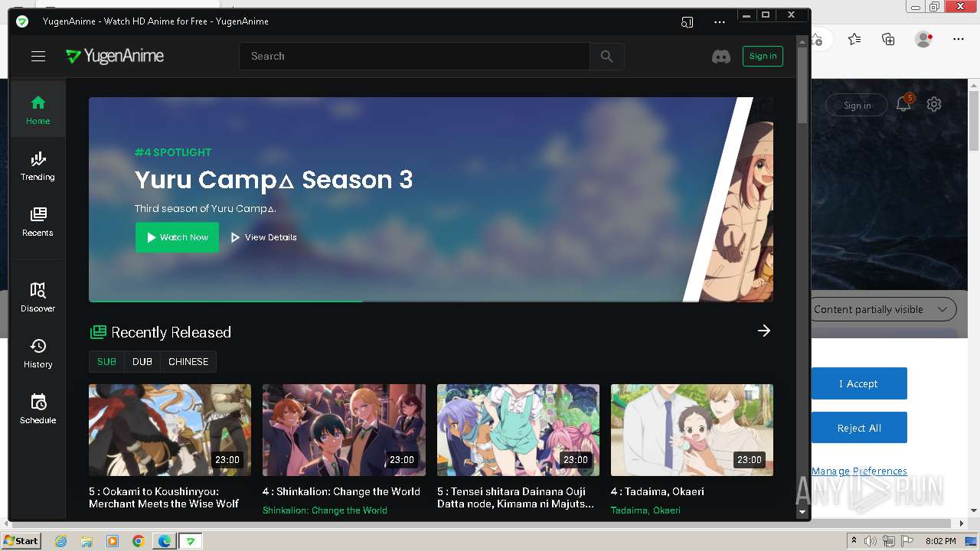Click the green Shinkalion: Change the World link
This screenshot has height=551, width=980.
click(x=325, y=510)
